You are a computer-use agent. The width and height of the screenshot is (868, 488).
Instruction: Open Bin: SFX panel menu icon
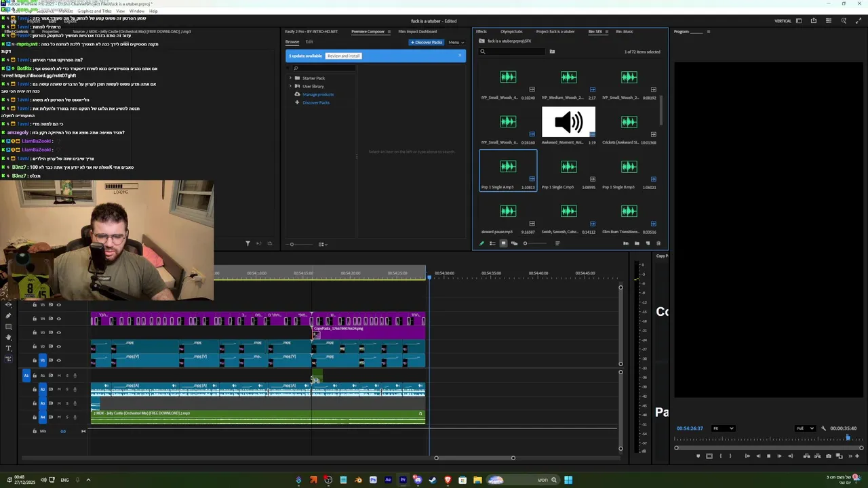pos(607,31)
